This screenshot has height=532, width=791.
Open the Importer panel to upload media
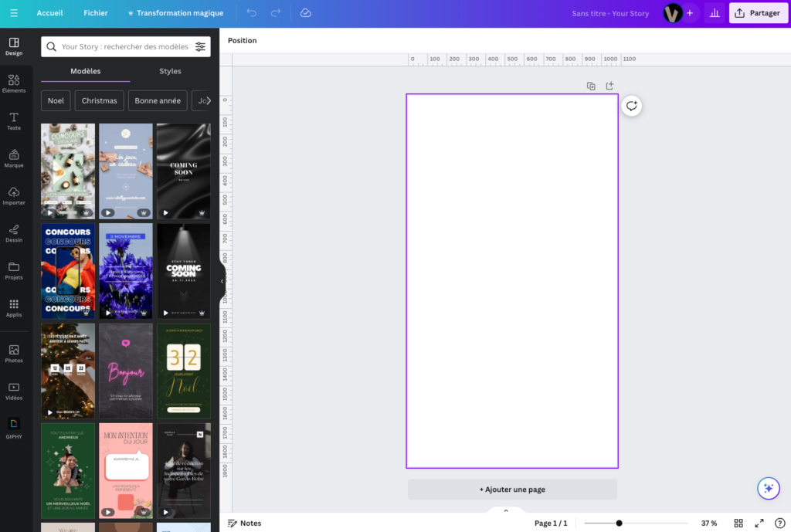14,196
